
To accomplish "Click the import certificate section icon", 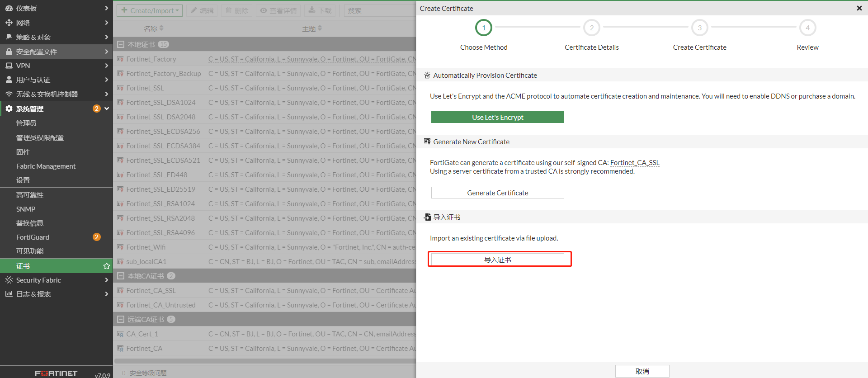I will [x=427, y=217].
